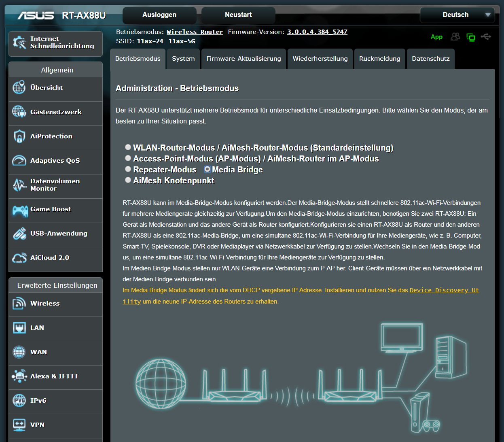The width and height of the screenshot is (504, 442).
Task: Click the AiCloud 2.0 cloud icon
Action: coord(19,258)
